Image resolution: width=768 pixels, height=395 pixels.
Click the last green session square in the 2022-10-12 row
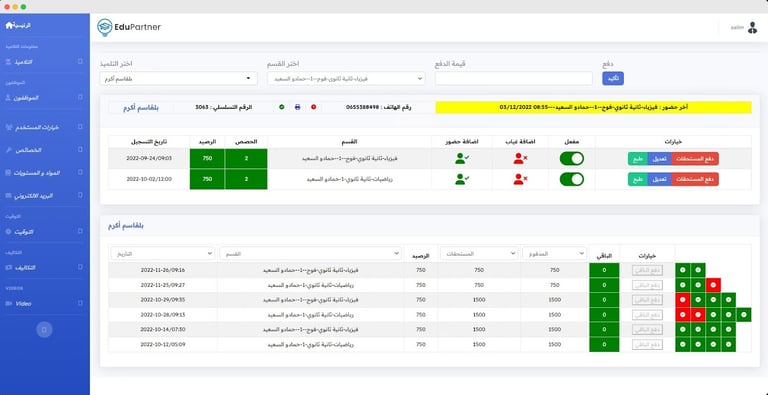click(x=728, y=345)
